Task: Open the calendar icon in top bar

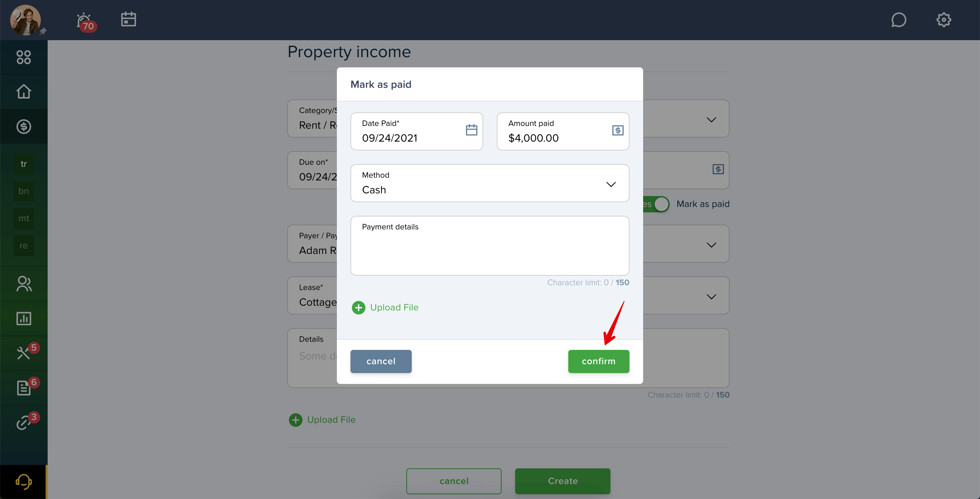Action: point(129,19)
